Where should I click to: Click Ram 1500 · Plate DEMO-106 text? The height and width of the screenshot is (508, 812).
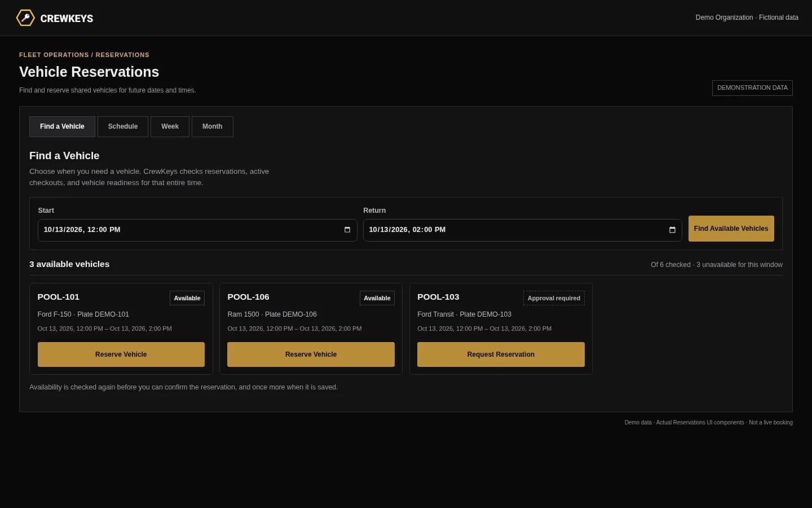[x=272, y=314]
